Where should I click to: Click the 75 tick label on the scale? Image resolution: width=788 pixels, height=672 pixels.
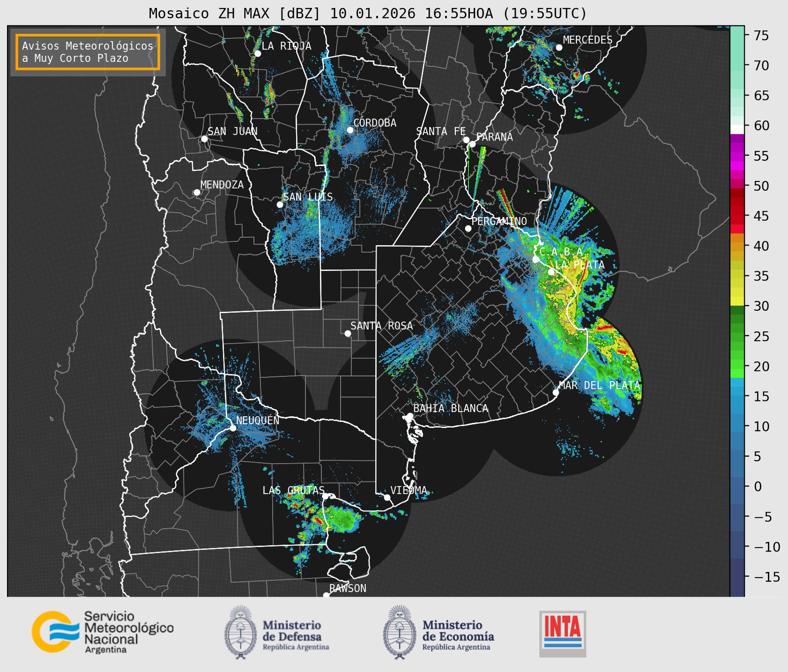pyautogui.click(x=761, y=36)
